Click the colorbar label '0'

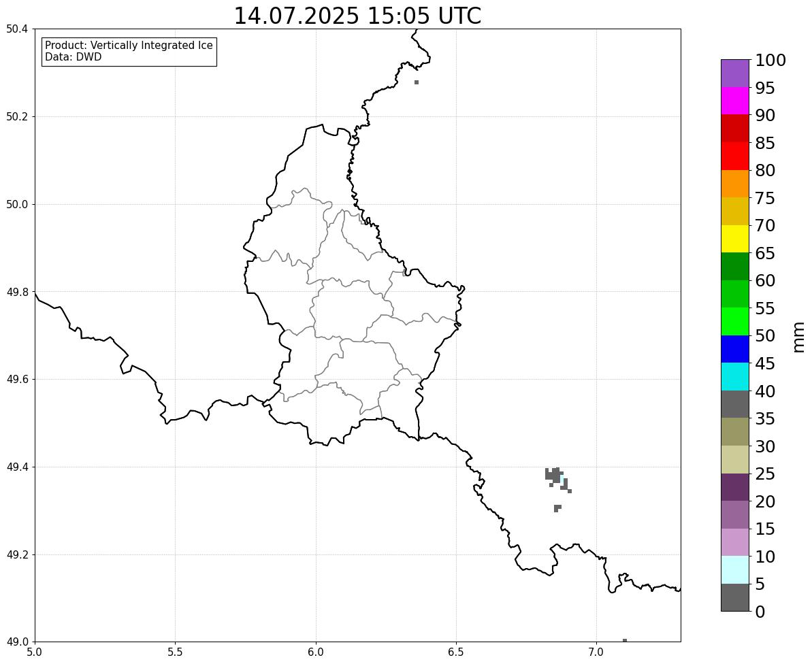point(760,612)
